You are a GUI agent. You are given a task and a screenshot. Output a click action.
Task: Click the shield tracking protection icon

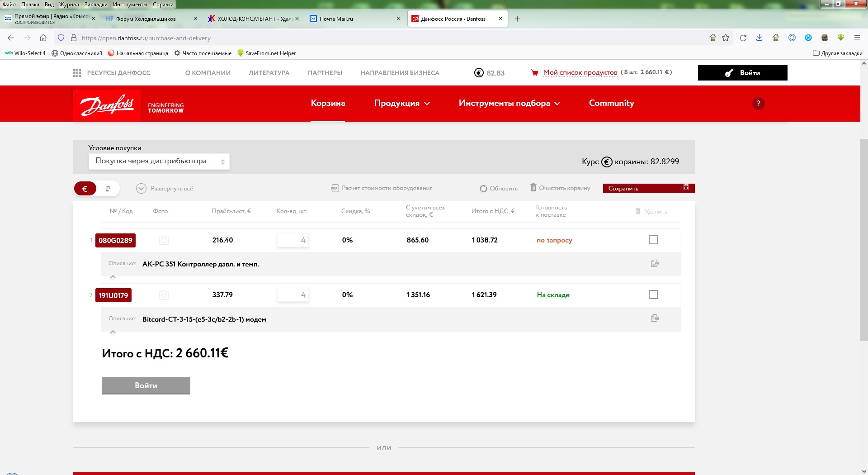pos(61,38)
